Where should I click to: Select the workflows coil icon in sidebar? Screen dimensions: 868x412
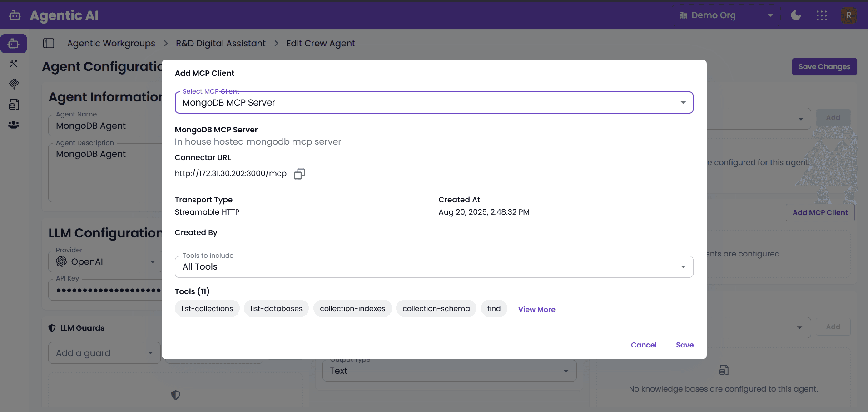(14, 84)
